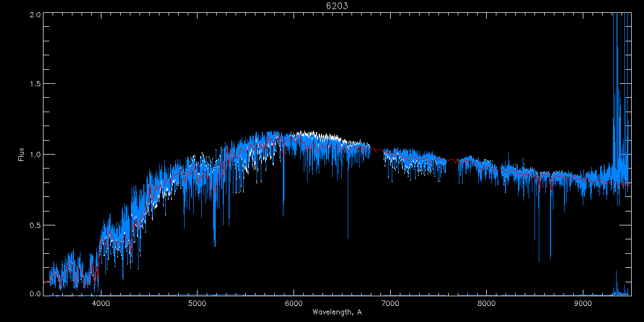Click the 0.5 flux tick label
Screen dimensions: 644x322
click(x=35, y=225)
